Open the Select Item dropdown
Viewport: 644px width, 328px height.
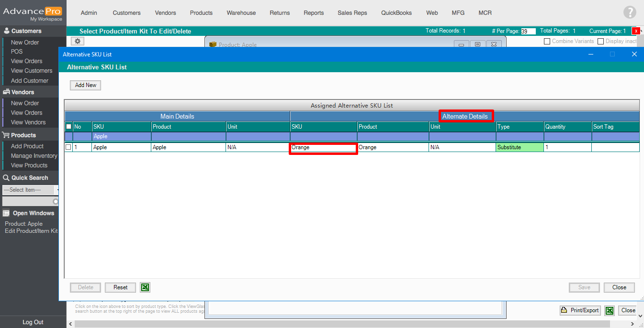[x=31, y=190]
